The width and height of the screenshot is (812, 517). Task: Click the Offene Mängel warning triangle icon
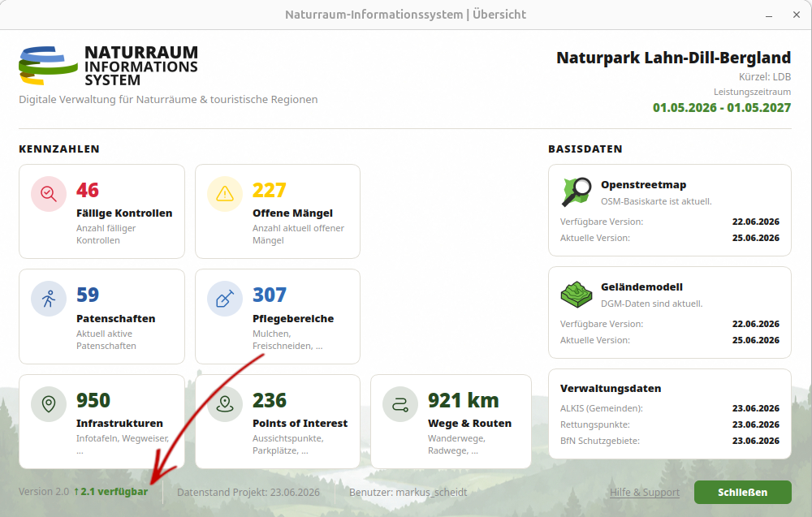(x=225, y=194)
